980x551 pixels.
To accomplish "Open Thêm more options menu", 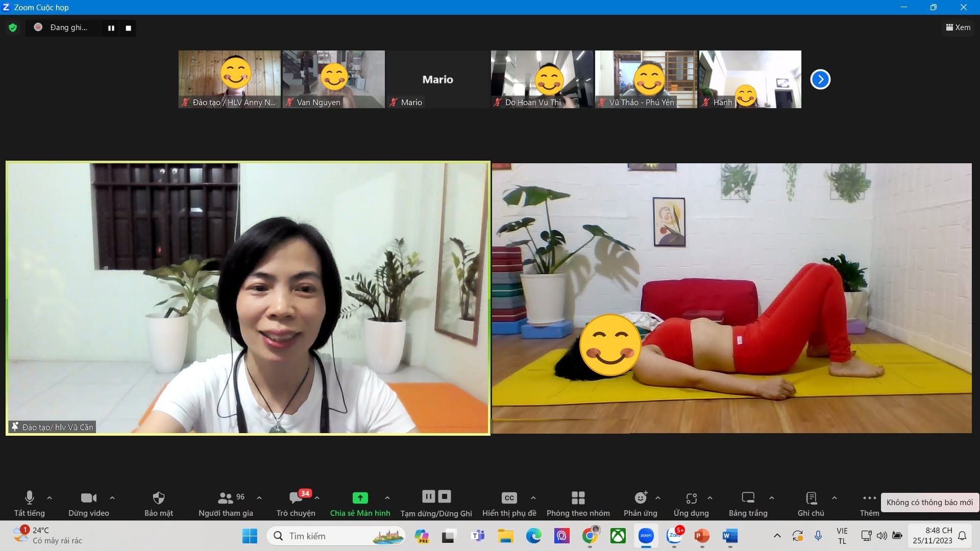I will (x=869, y=504).
